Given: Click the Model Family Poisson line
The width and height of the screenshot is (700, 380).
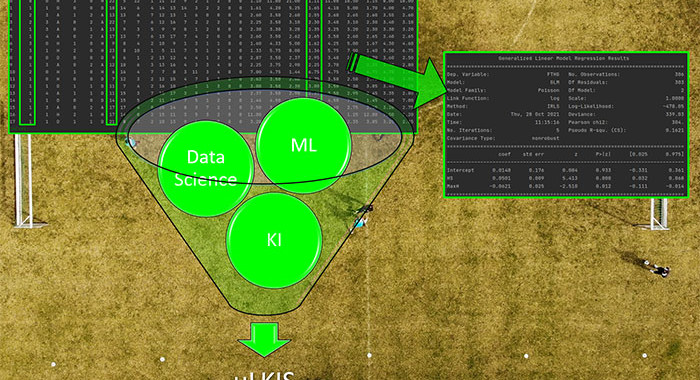Looking at the screenshot, I should (x=503, y=90).
